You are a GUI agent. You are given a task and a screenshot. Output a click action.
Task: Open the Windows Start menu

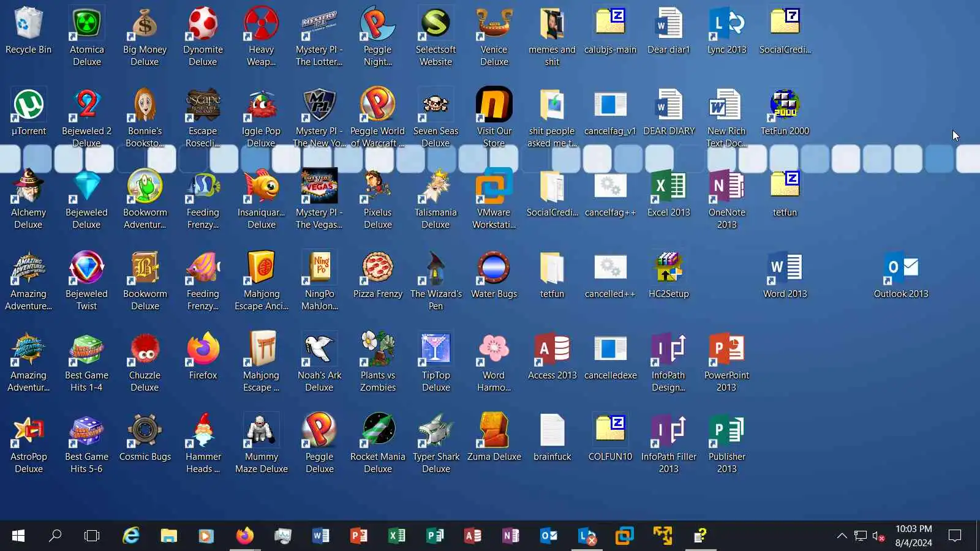(18, 536)
